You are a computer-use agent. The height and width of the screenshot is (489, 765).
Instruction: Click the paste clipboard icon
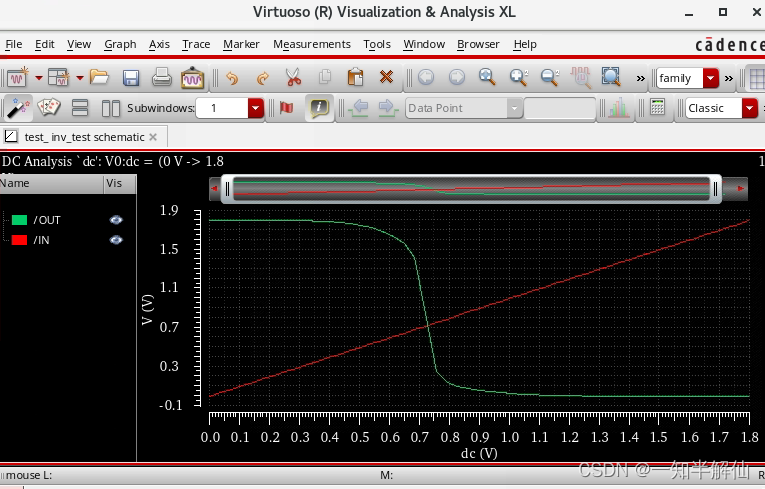355,77
